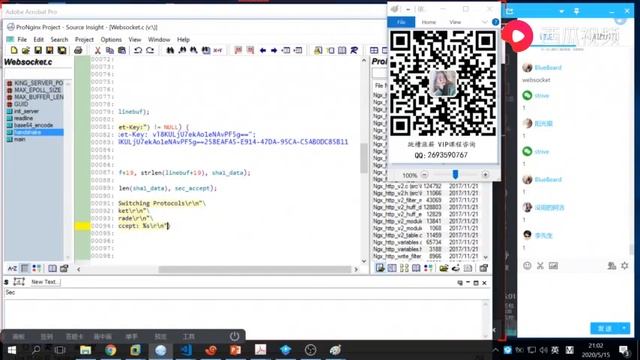
Task: Open the Windows Start menu
Action: [11, 350]
